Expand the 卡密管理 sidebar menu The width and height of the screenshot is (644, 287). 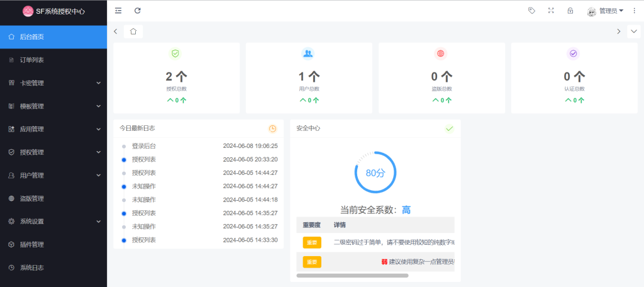pos(53,83)
